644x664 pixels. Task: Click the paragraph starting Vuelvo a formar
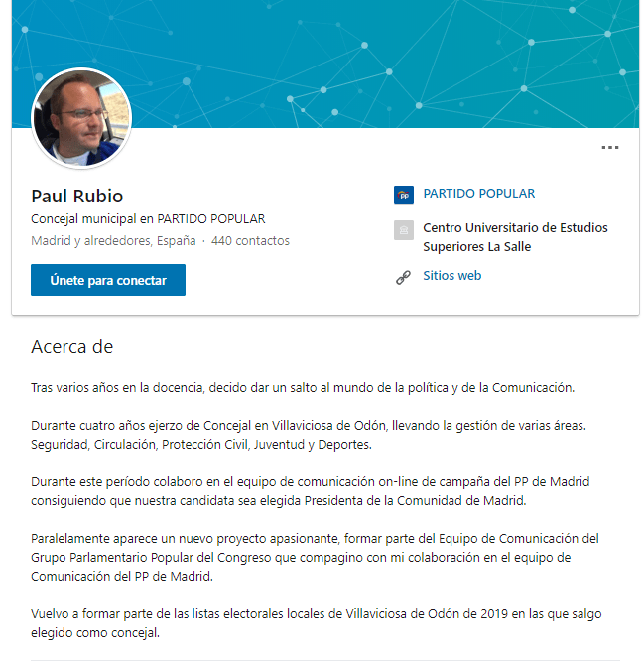click(316, 623)
